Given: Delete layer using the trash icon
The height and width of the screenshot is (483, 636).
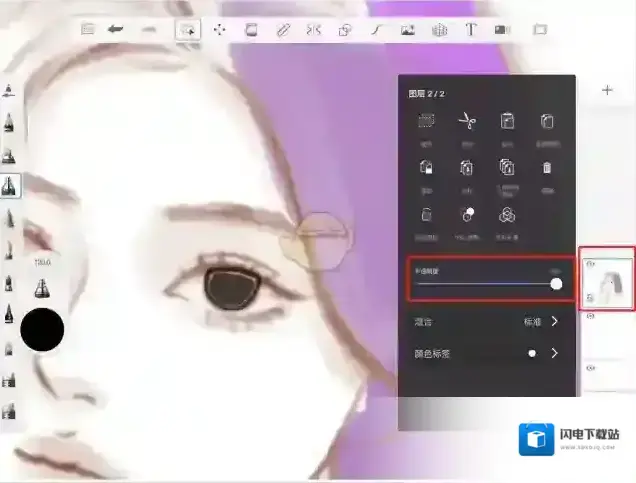Looking at the screenshot, I should click(x=547, y=167).
